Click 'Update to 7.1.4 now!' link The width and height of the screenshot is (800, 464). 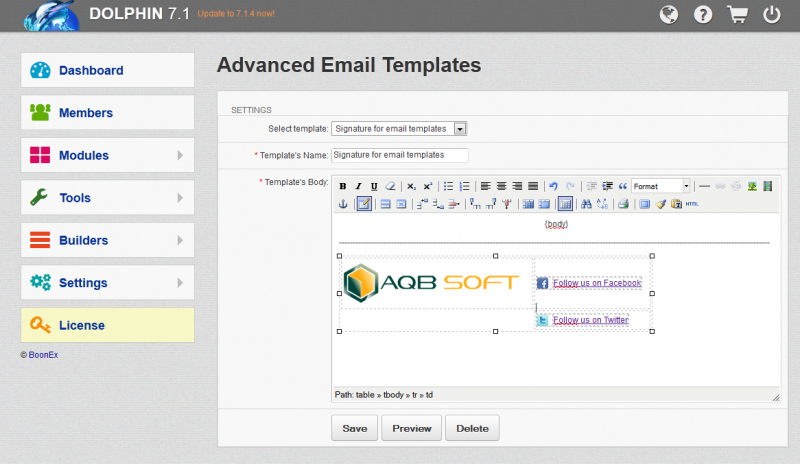pos(236,14)
